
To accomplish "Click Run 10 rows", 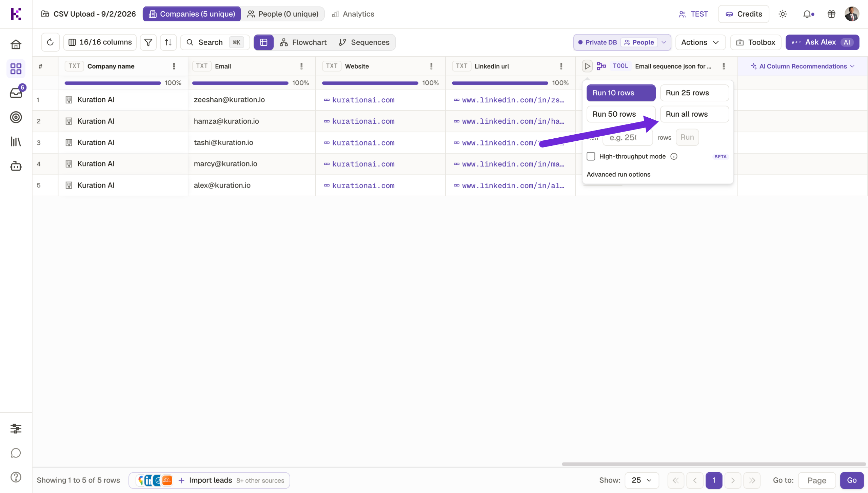I will pos(621,93).
